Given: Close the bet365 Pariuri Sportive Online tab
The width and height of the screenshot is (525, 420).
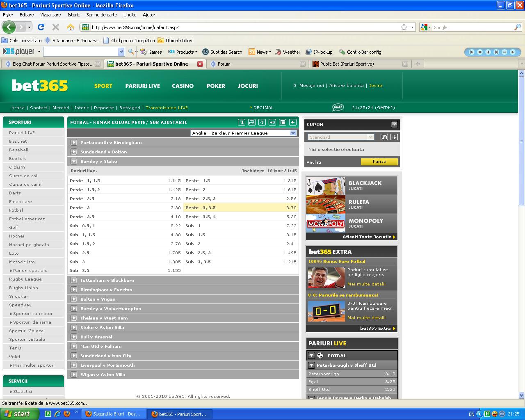Looking at the screenshot, I should click(200, 64).
